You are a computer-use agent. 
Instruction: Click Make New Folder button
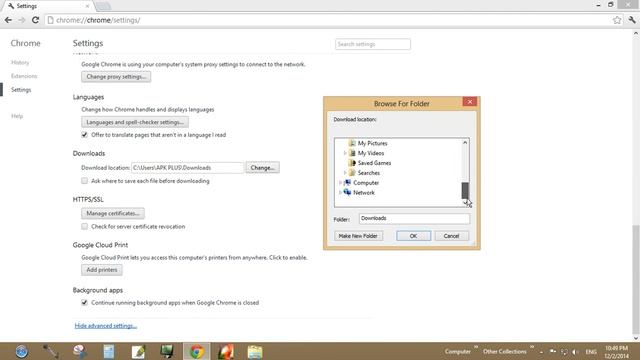[x=358, y=236]
